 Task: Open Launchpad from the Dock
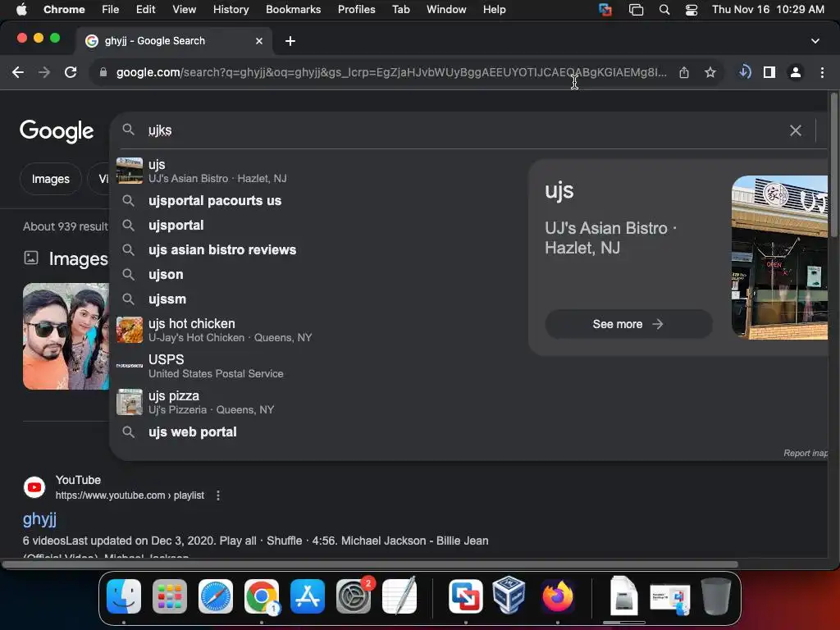170,596
